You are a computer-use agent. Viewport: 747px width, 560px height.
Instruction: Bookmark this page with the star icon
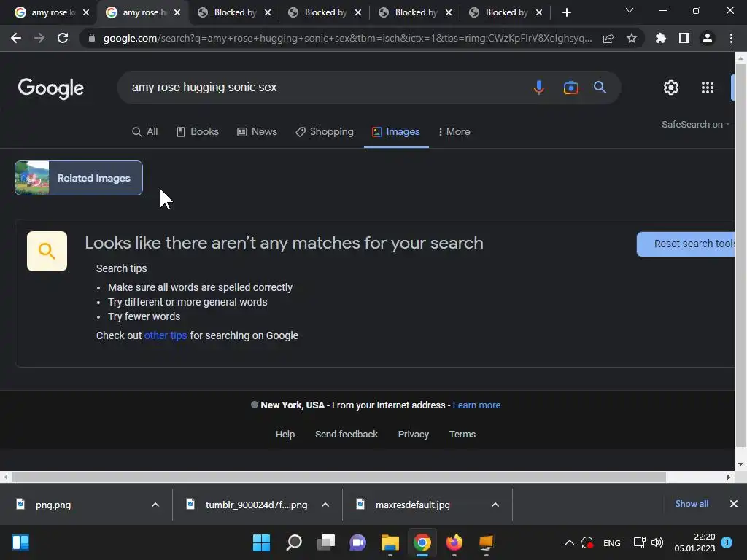pyautogui.click(x=632, y=38)
